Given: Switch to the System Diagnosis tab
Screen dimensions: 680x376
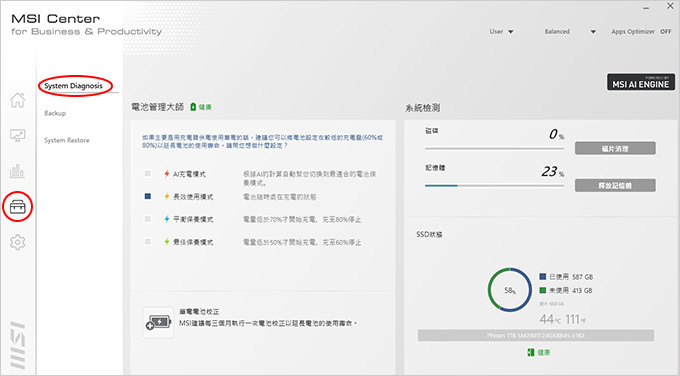Looking at the screenshot, I should (73, 86).
